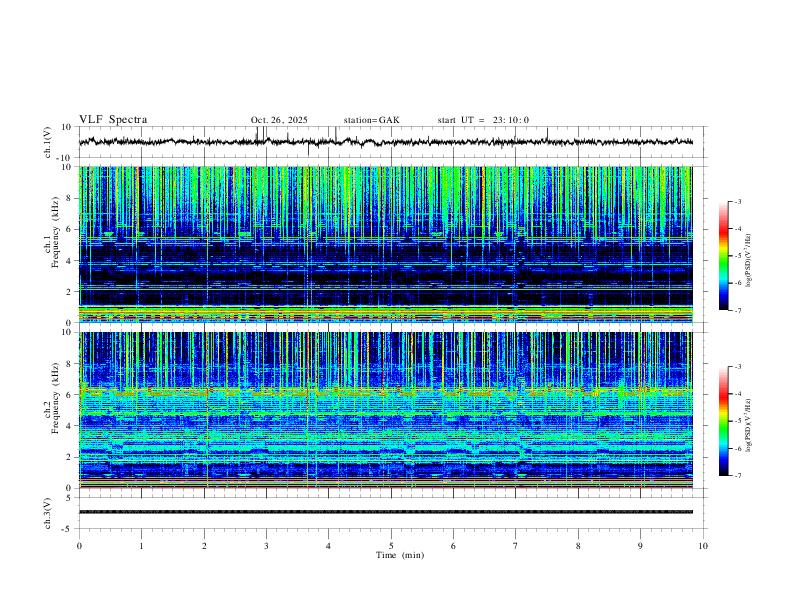
Task: Click the "VLF Spectra" plot title
Action: (x=113, y=120)
